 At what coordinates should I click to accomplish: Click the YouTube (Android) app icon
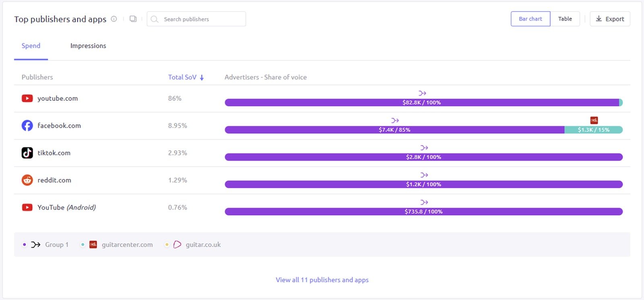click(x=27, y=208)
